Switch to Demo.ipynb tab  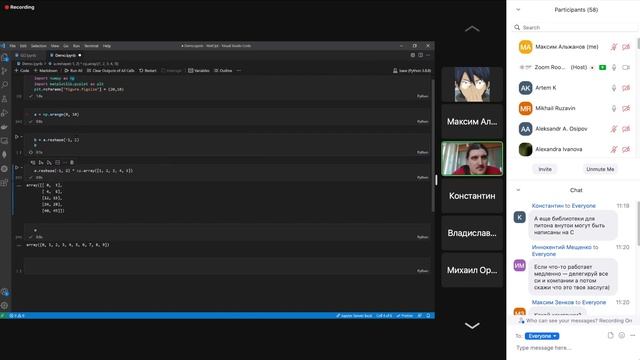click(65, 55)
